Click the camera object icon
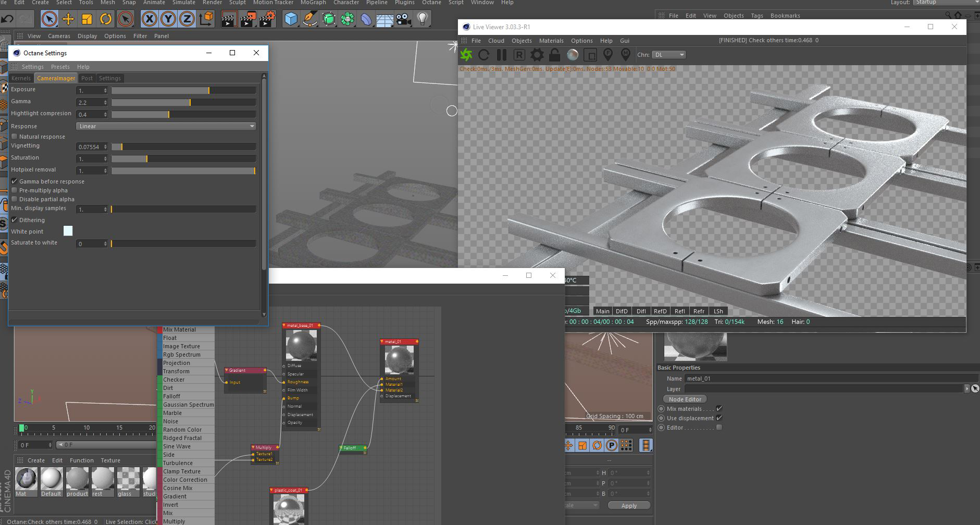Screen dimensions: 980x525 point(403,19)
